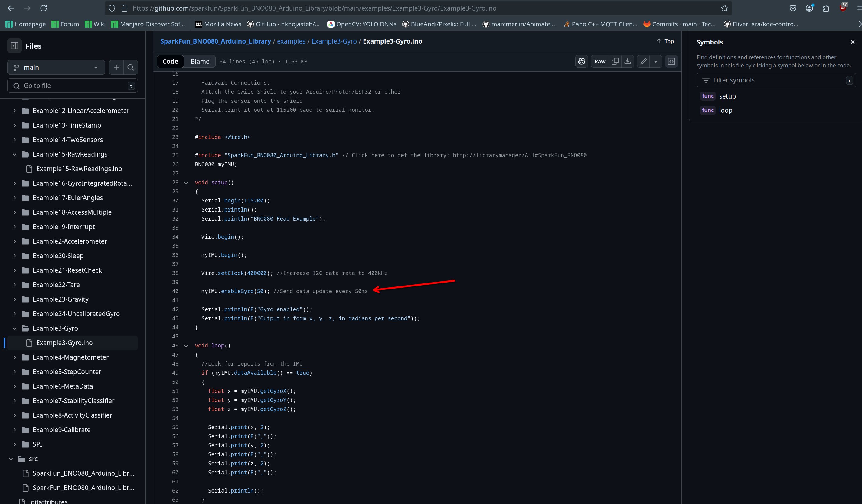
Task: Open the browser extensions icon
Action: (826, 8)
